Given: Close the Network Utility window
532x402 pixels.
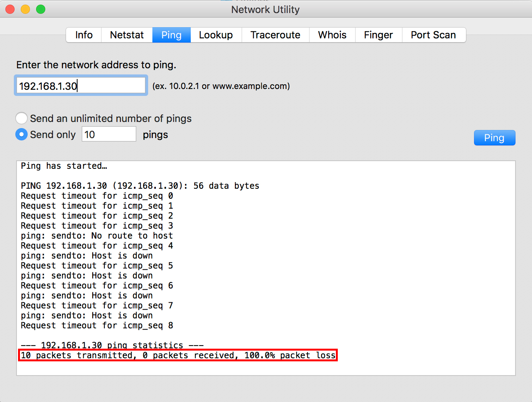Looking at the screenshot, I should (x=10, y=9).
